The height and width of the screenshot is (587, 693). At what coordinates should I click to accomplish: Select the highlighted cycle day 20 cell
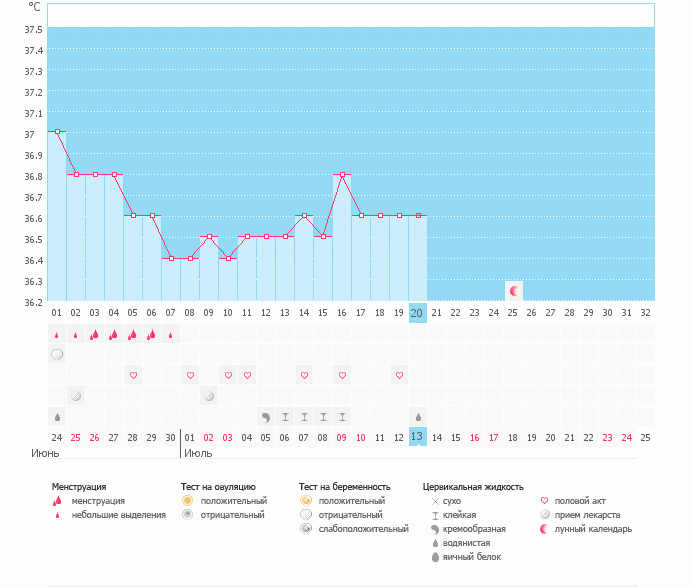[x=418, y=313]
